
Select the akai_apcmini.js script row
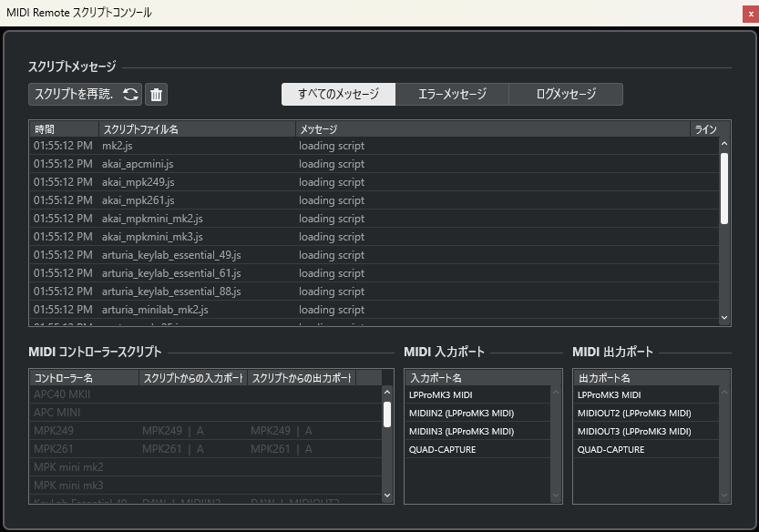(x=182, y=163)
